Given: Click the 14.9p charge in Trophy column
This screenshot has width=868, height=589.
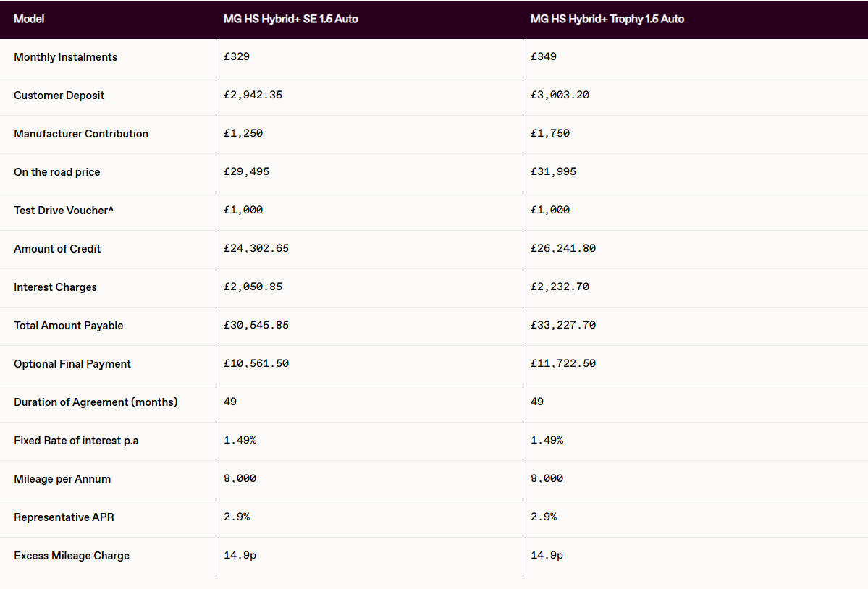Looking at the screenshot, I should pyautogui.click(x=547, y=555).
